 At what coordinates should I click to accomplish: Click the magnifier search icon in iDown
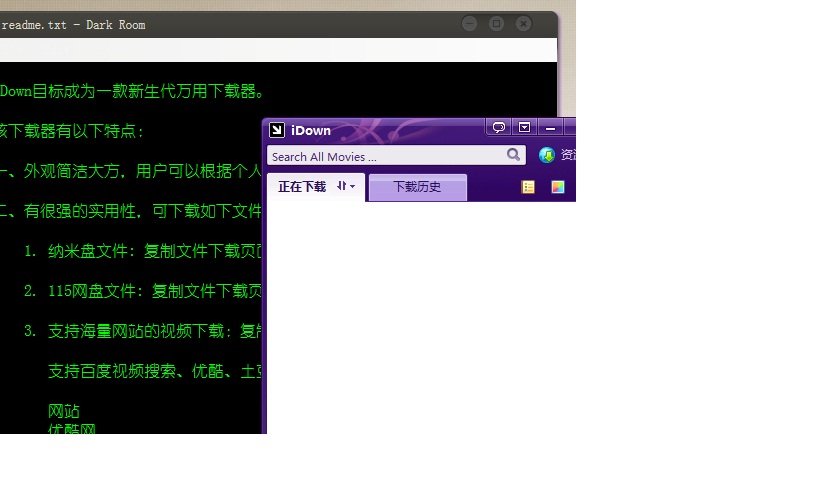(x=513, y=155)
